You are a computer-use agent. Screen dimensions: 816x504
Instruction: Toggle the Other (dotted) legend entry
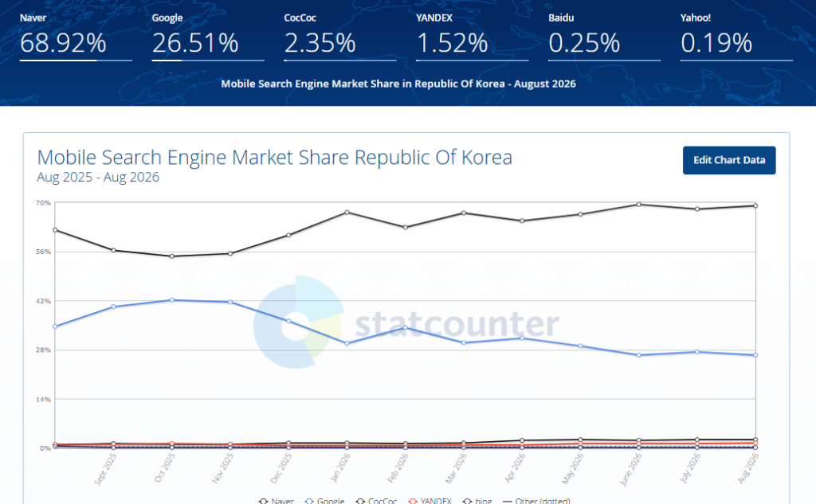536,500
